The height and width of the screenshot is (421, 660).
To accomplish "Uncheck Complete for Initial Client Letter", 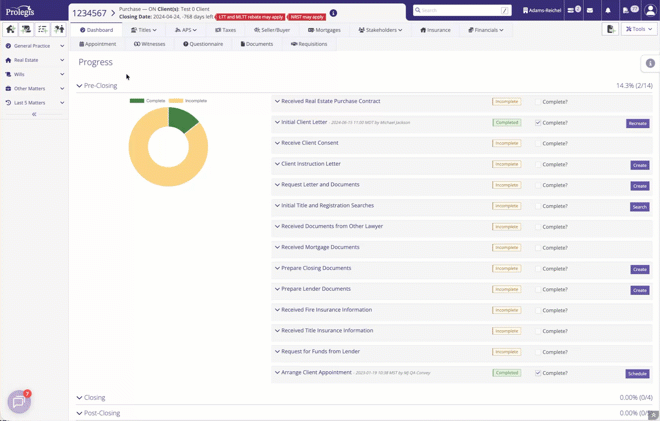I will point(538,123).
